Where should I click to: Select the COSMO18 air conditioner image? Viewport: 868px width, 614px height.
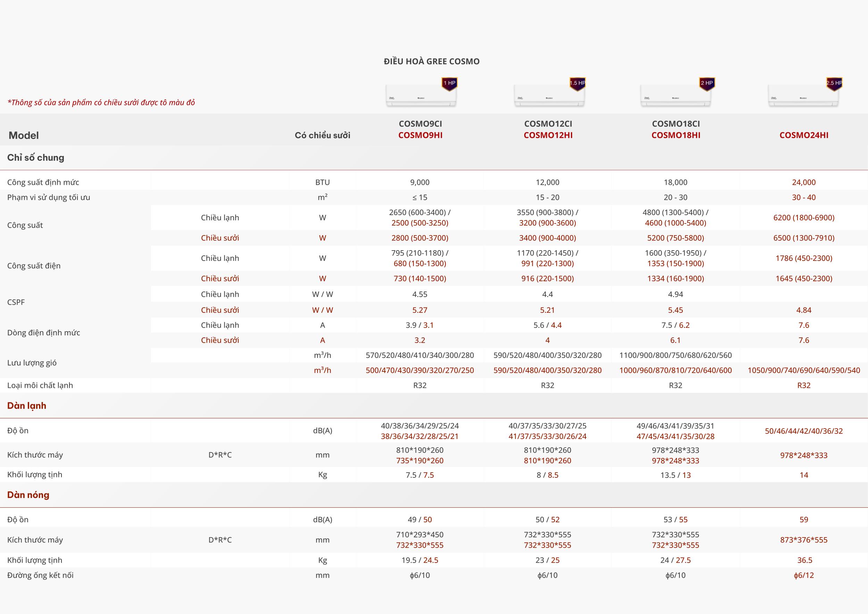click(675, 97)
